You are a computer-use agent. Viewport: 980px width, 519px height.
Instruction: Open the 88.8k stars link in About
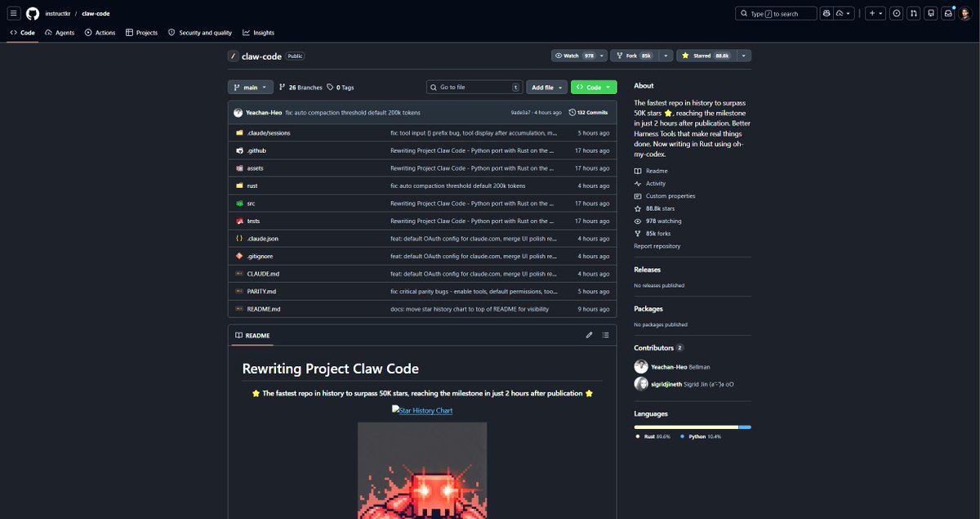tap(655, 208)
